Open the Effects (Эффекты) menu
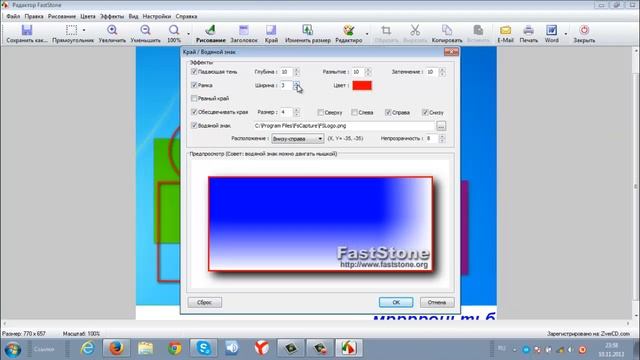The width and height of the screenshot is (640, 360). click(112, 16)
